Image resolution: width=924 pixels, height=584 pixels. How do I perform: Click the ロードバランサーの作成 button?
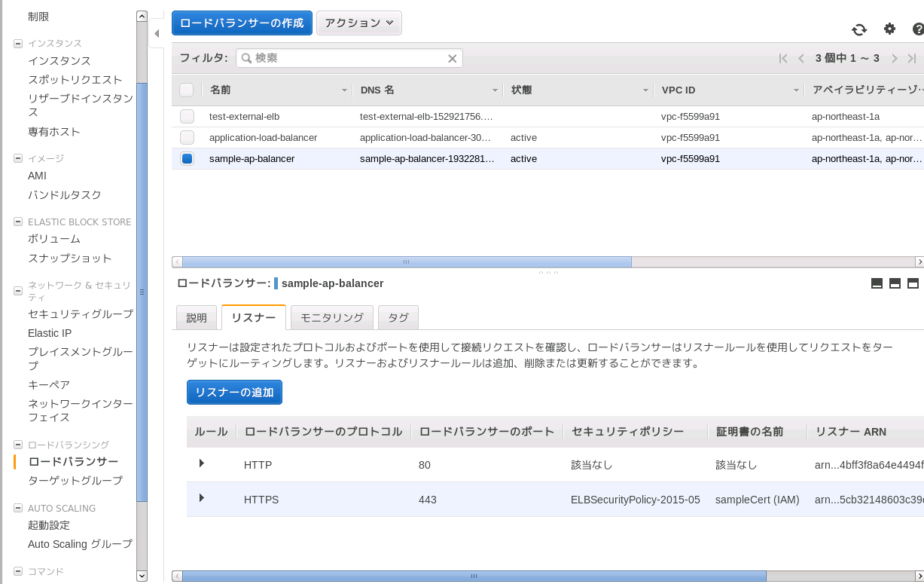(242, 23)
